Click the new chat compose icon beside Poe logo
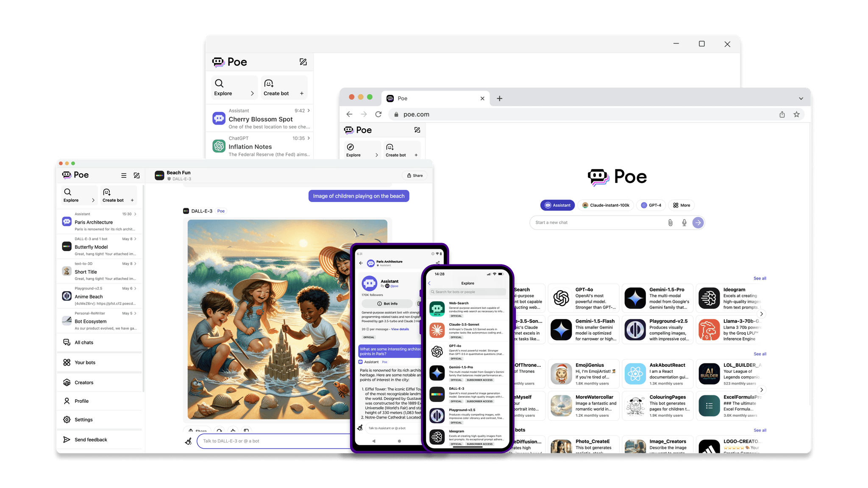 coord(136,175)
